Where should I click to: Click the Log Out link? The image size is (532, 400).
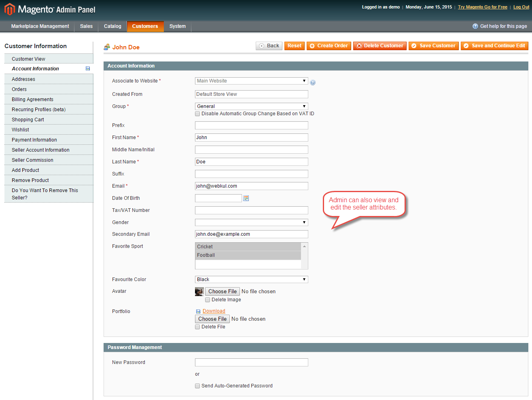(521, 7)
